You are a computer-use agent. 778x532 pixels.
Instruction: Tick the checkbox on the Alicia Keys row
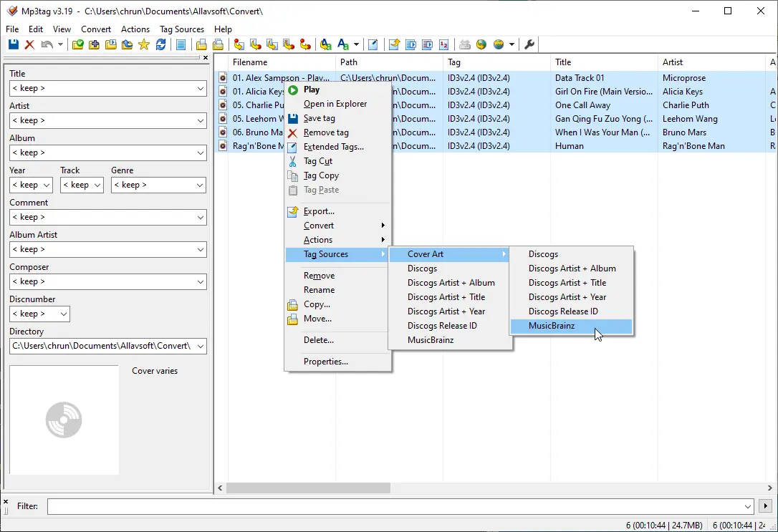pyautogui.click(x=222, y=91)
